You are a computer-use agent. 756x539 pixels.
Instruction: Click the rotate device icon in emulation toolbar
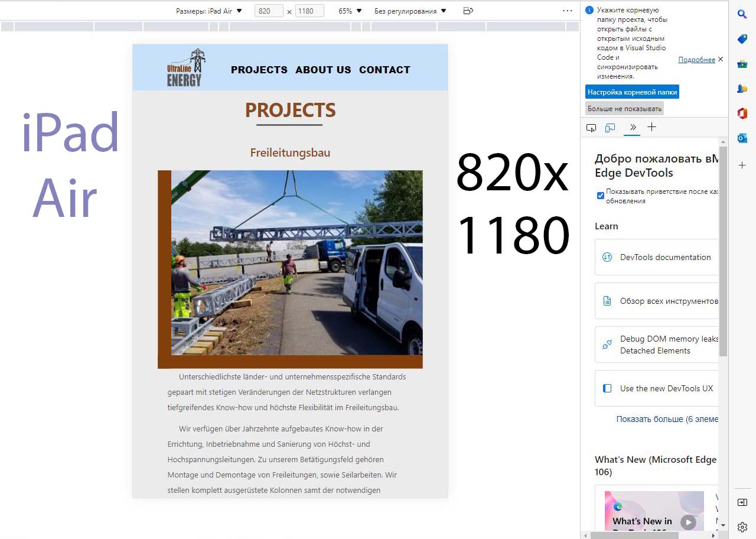point(468,11)
